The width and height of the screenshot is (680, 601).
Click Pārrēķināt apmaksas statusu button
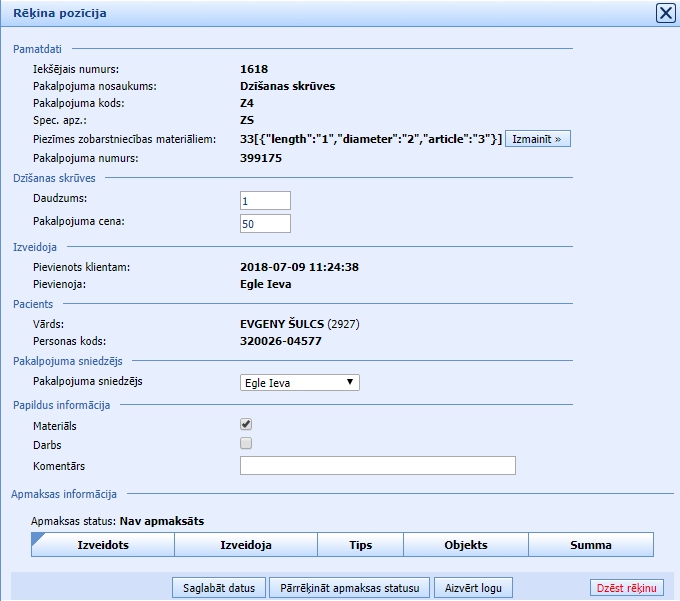click(349, 587)
